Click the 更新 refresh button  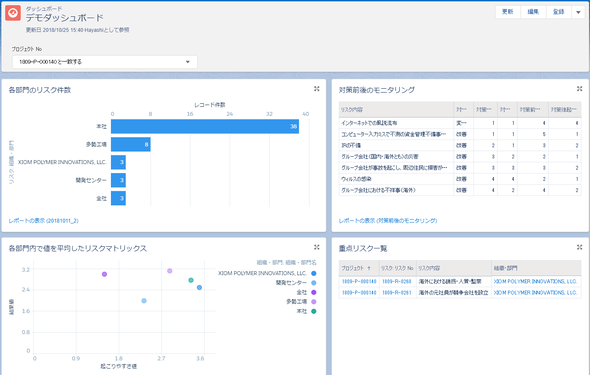(x=508, y=12)
